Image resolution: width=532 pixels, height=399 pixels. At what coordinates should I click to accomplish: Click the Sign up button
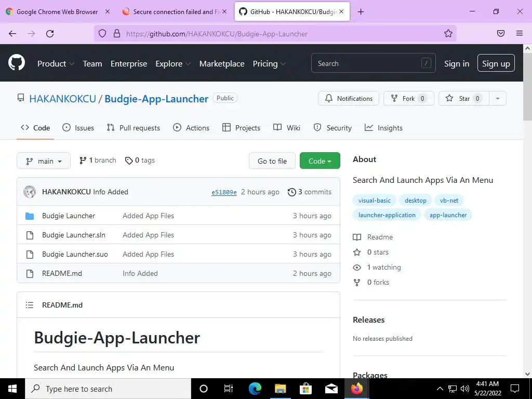pyautogui.click(x=496, y=63)
